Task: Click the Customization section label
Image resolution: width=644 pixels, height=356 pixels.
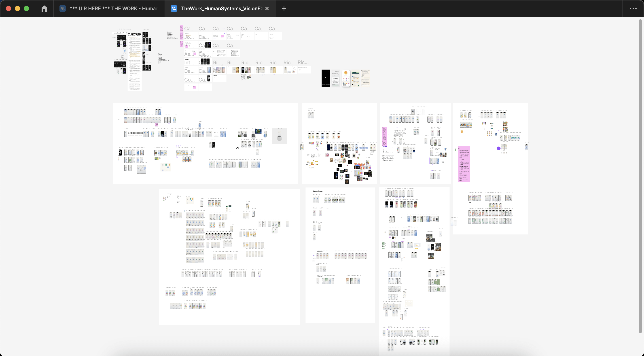Action: [x=318, y=191]
